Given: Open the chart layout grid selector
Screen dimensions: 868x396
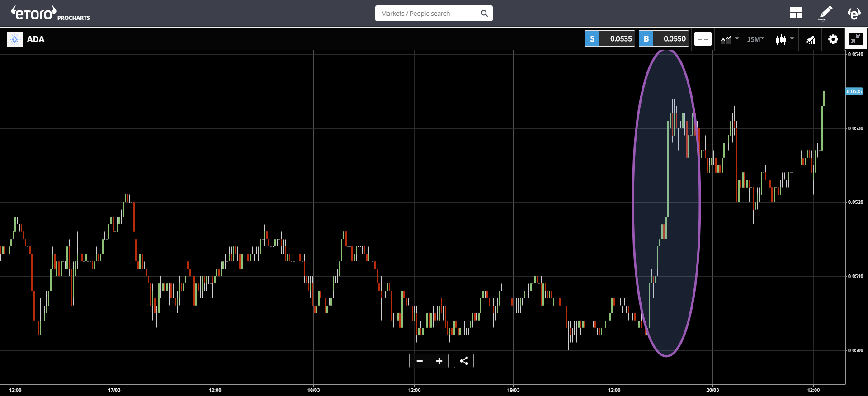Looking at the screenshot, I should click(796, 13).
